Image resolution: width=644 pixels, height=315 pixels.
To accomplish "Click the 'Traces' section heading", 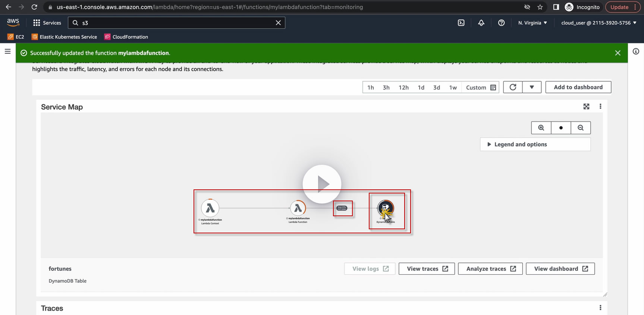I will click(52, 308).
